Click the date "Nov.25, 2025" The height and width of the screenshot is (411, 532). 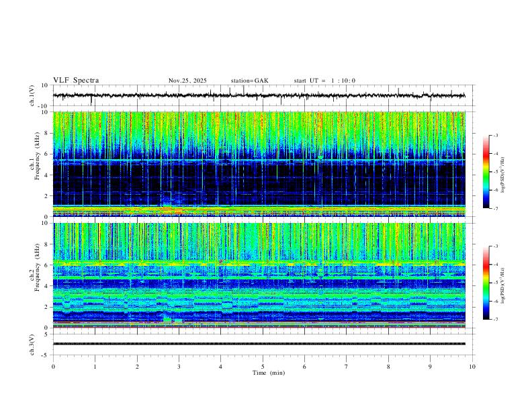click(187, 81)
